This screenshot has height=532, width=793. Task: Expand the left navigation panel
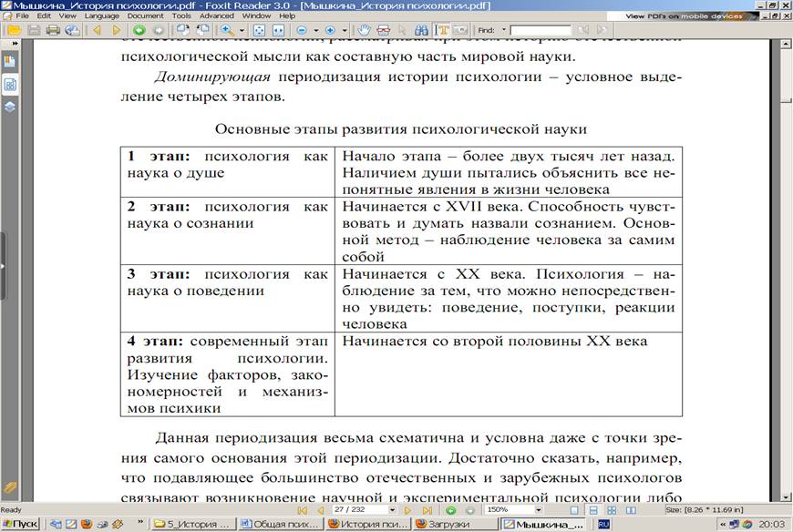3,264
